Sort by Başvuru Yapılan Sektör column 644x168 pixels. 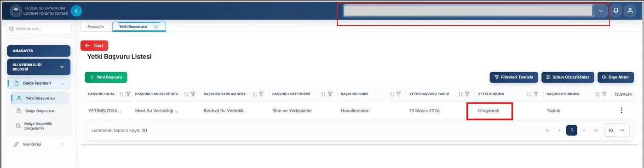[x=254, y=94]
